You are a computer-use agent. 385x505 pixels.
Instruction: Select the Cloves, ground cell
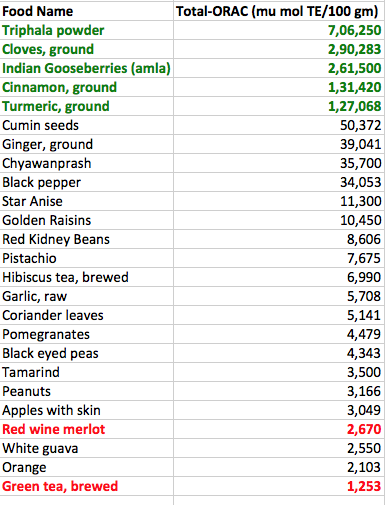(87, 49)
